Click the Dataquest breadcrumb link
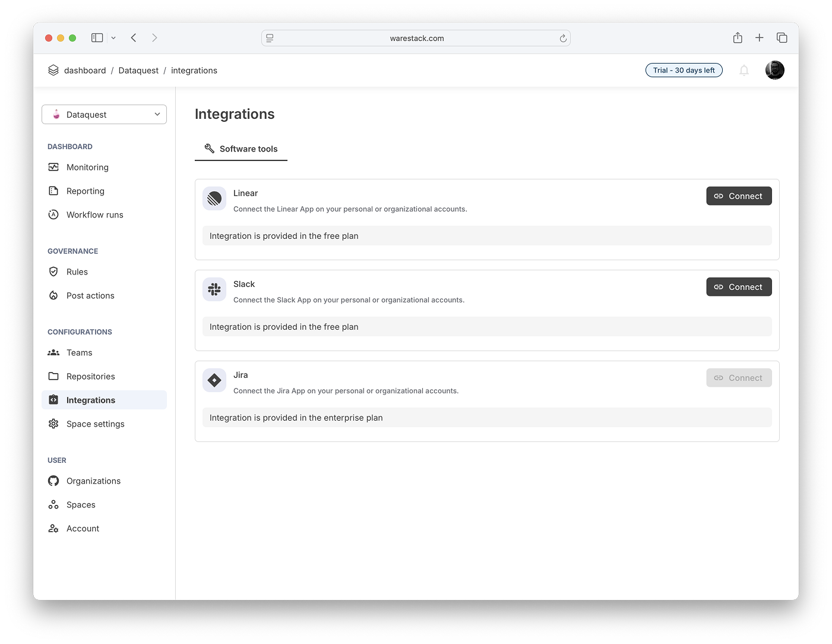 pyautogui.click(x=138, y=71)
